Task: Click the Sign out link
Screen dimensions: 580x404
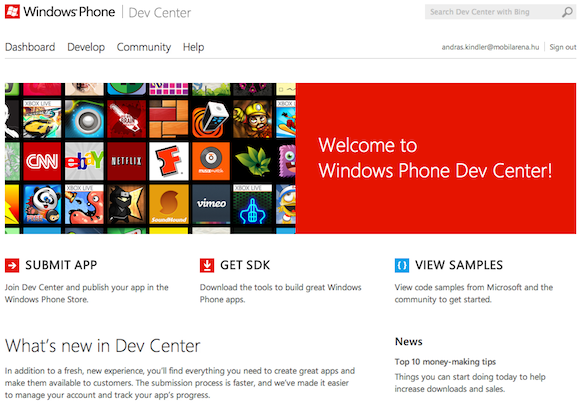Action: tap(563, 47)
